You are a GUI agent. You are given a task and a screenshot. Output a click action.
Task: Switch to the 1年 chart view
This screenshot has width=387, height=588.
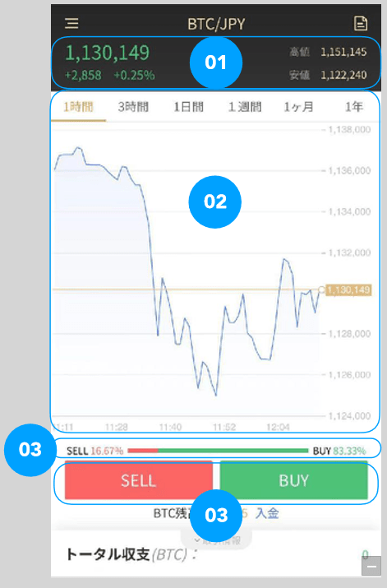pos(353,107)
